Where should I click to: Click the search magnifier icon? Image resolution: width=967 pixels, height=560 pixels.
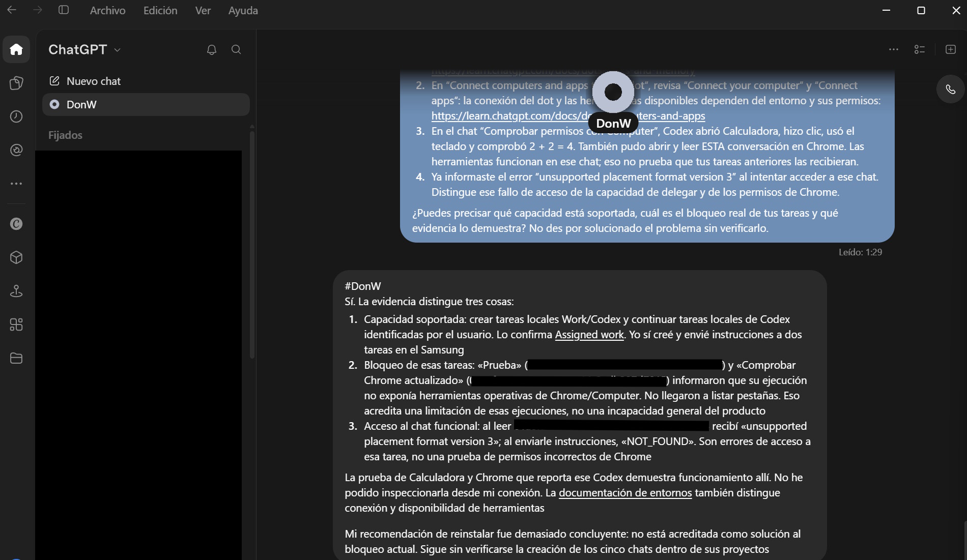[236, 49]
